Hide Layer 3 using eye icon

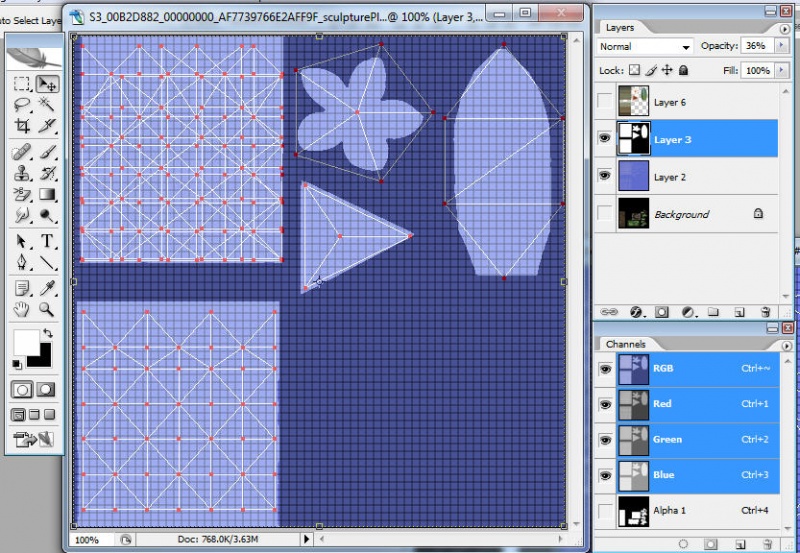pos(604,140)
